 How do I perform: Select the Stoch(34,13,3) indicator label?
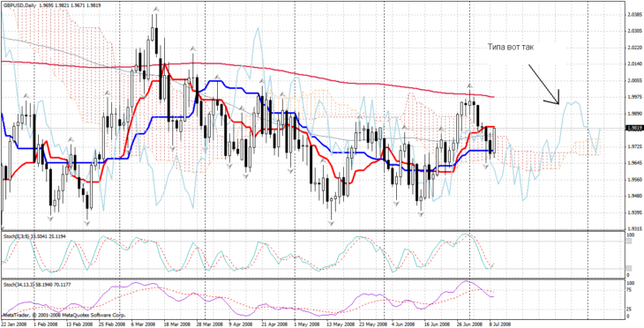[18, 284]
